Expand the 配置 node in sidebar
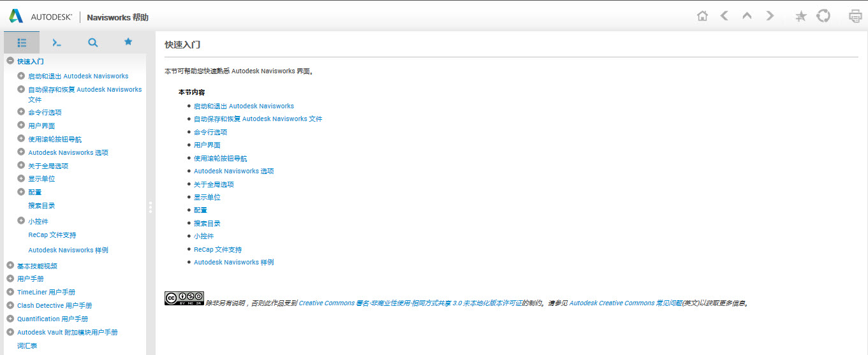The image size is (868, 355). pos(21,191)
